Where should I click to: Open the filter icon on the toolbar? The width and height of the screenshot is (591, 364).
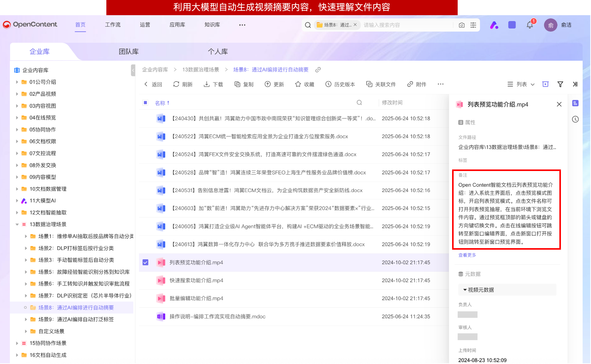[x=560, y=84]
